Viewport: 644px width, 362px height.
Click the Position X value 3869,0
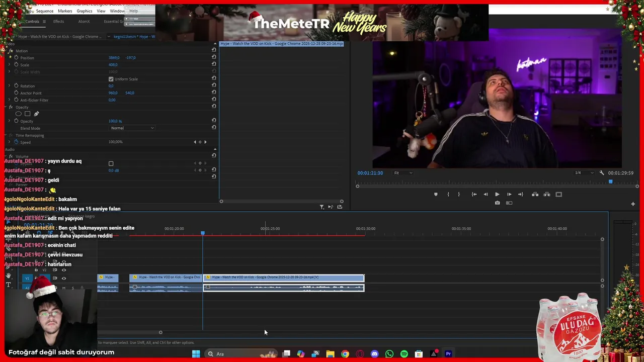(x=114, y=57)
